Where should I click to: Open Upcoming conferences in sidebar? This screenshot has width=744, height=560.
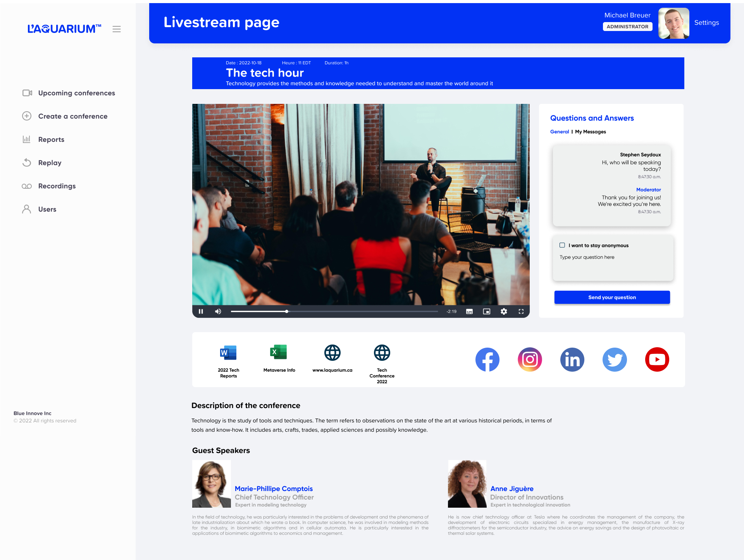(76, 93)
